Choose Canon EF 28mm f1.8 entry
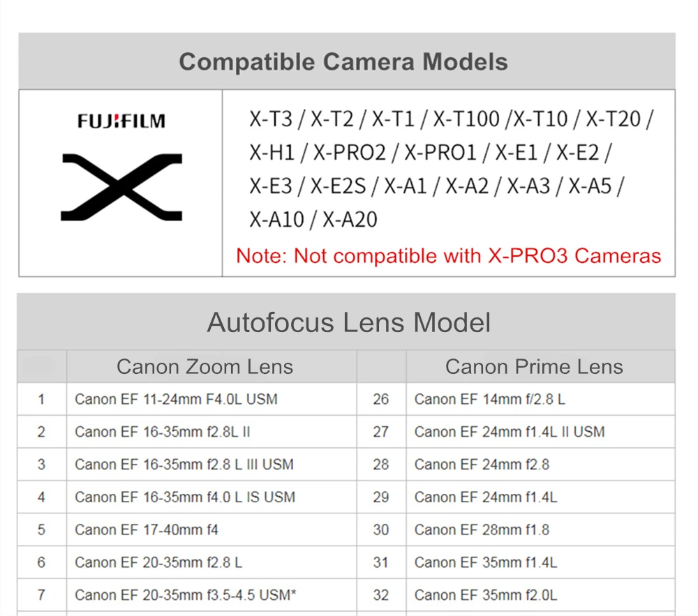Image resolution: width=698 pixels, height=616 pixels. (482, 529)
